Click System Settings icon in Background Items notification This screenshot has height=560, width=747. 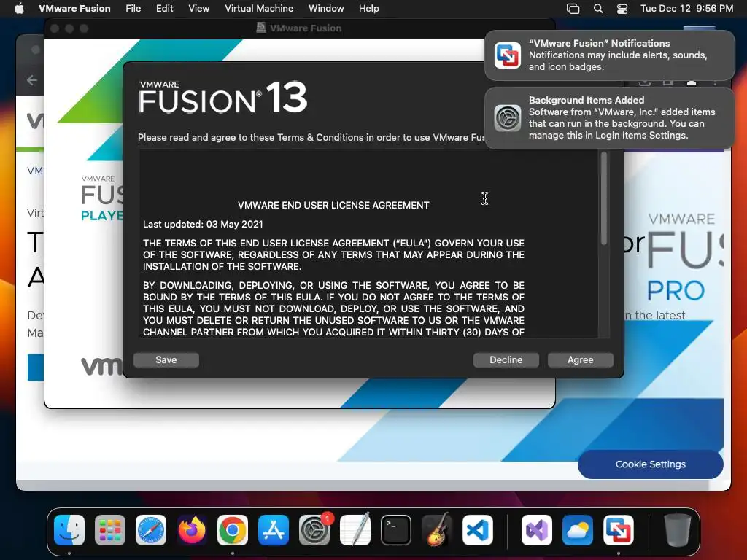coord(508,117)
